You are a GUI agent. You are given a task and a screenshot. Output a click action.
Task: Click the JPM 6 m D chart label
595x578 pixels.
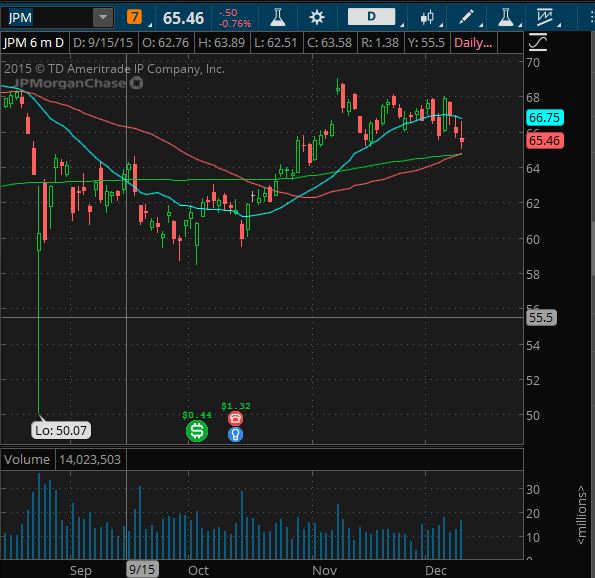(x=34, y=43)
